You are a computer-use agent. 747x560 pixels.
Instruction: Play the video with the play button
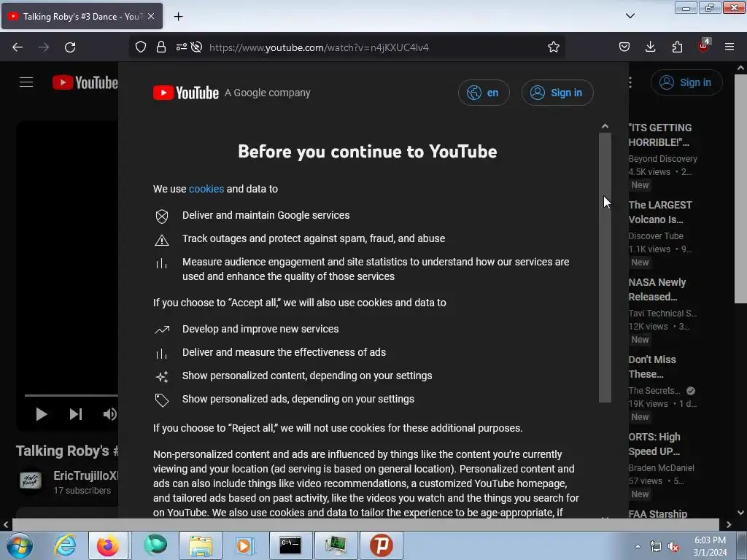42,414
